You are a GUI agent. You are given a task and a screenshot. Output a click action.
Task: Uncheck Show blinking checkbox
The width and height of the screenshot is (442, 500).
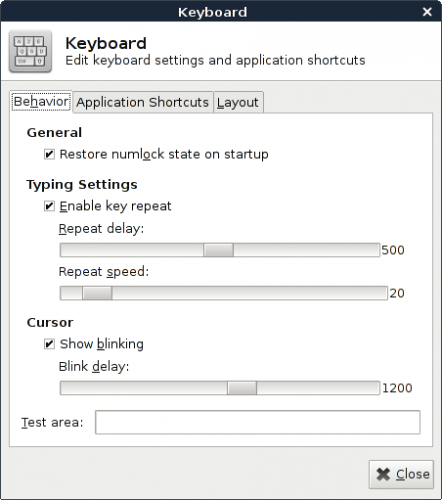tap(49, 344)
